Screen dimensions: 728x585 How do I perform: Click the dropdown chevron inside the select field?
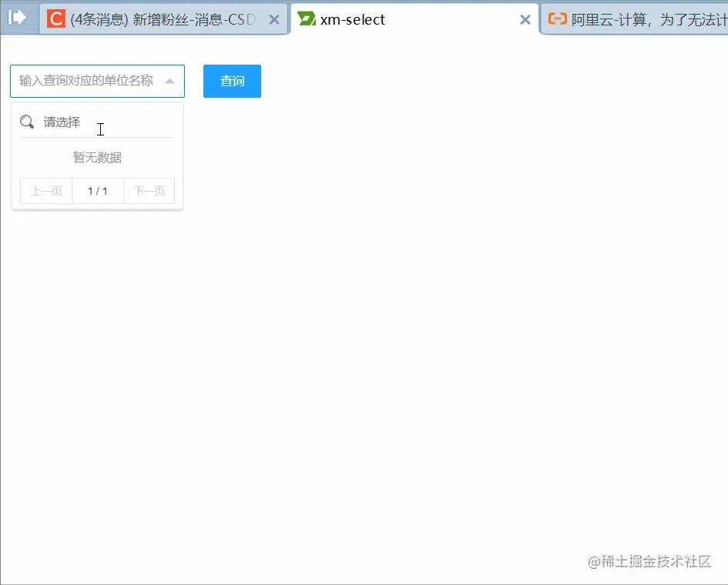170,81
